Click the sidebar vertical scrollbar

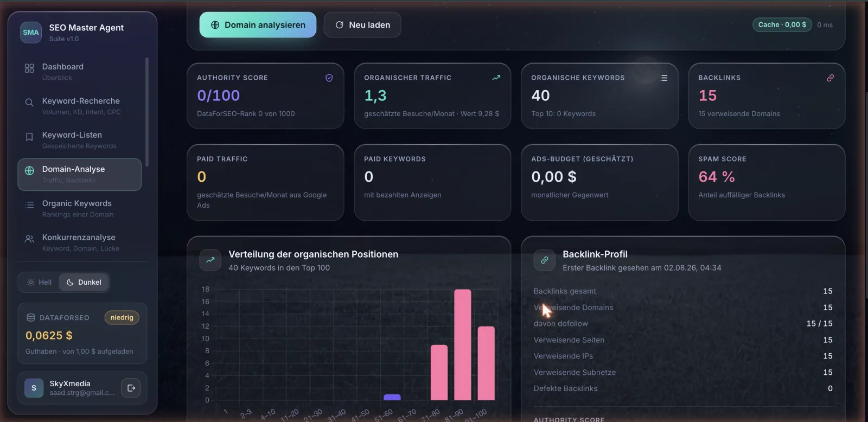tap(147, 112)
